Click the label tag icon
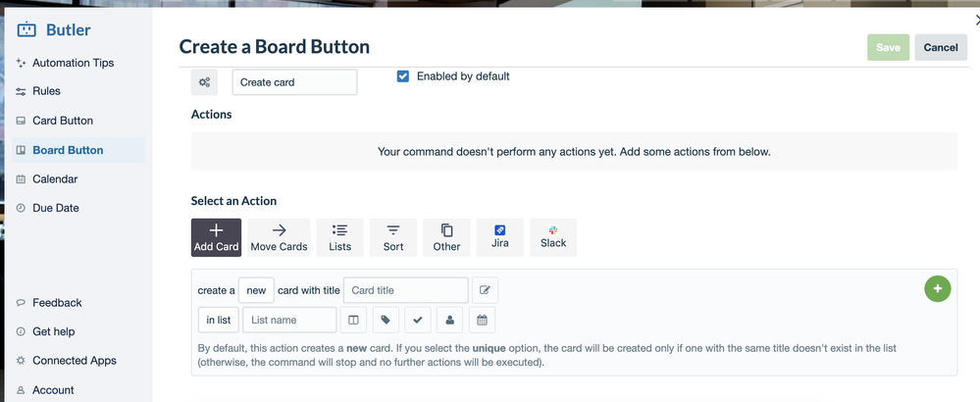 pyautogui.click(x=386, y=320)
